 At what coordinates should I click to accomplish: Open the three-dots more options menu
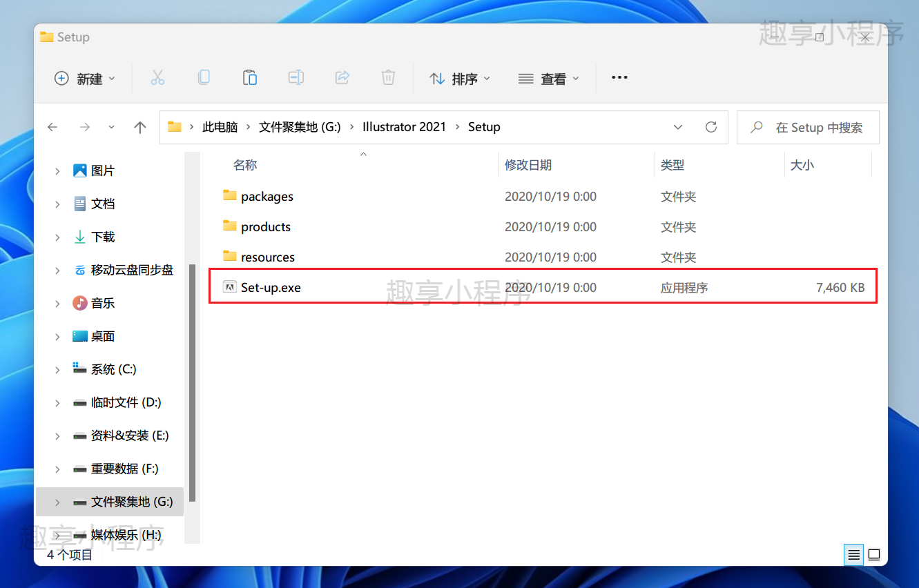(x=619, y=78)
